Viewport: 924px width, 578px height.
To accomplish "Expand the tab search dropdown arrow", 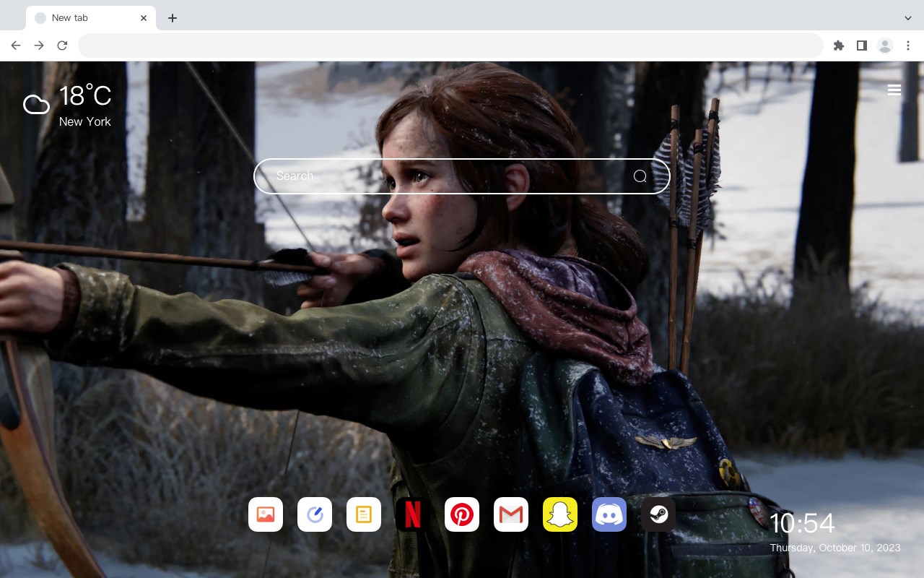I will pos(907,18).
